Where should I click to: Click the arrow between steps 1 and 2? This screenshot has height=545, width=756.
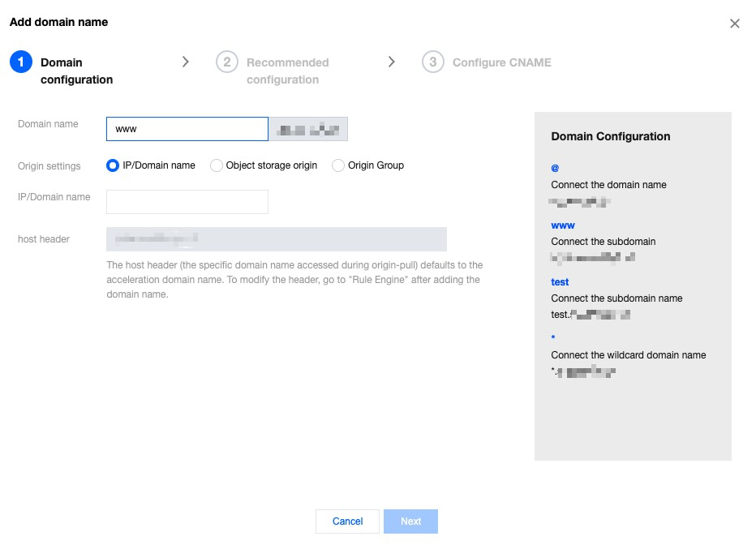tap(186, 61)
